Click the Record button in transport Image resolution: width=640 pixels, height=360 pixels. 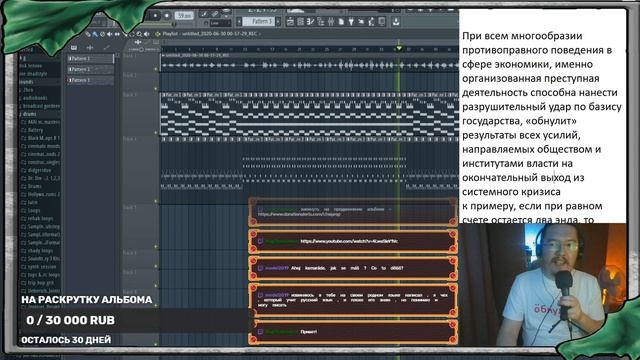[x=155, y=16]
